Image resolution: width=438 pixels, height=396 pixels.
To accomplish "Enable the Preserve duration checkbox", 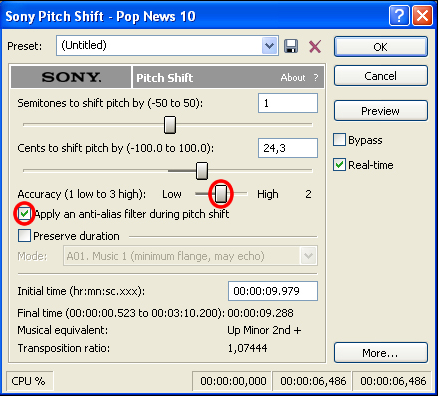I will (24, 236).
